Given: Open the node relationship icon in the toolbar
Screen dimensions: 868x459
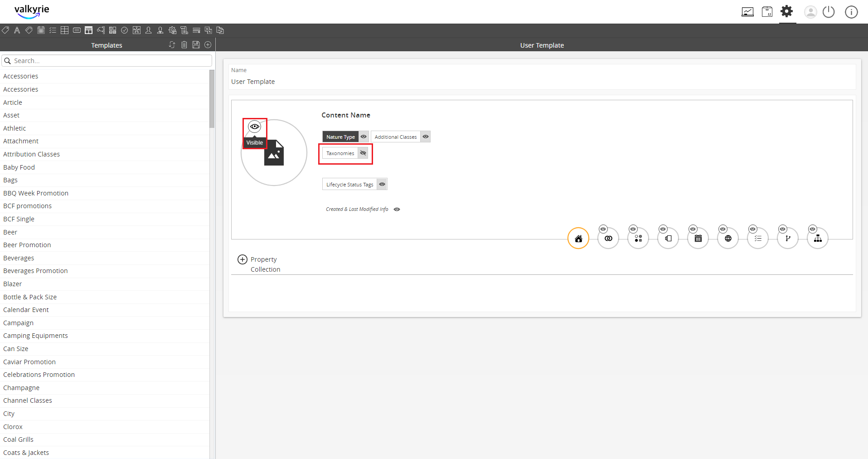Looking at the screenshot, I should pyautogui.click(x=101, y=30).
